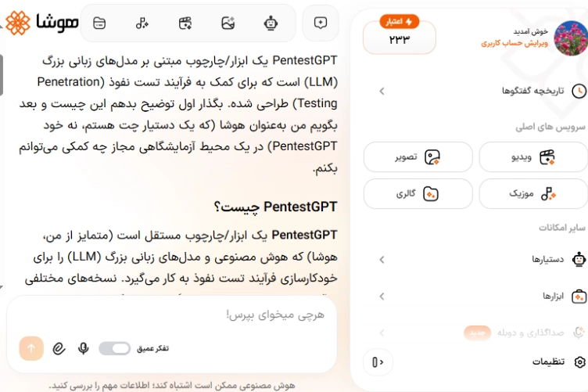
Task: Open ویرایش حساب کاربری link
Action: pos(514,44)
